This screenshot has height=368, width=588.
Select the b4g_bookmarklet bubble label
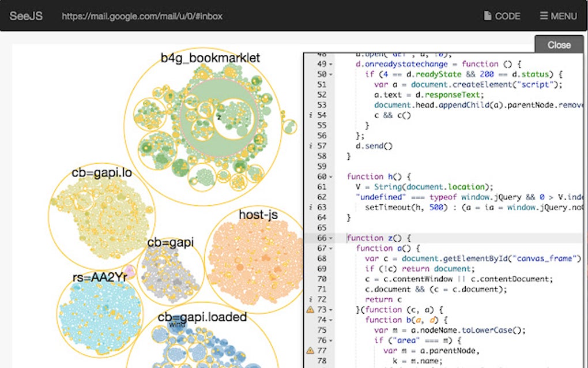click(210, 58)
